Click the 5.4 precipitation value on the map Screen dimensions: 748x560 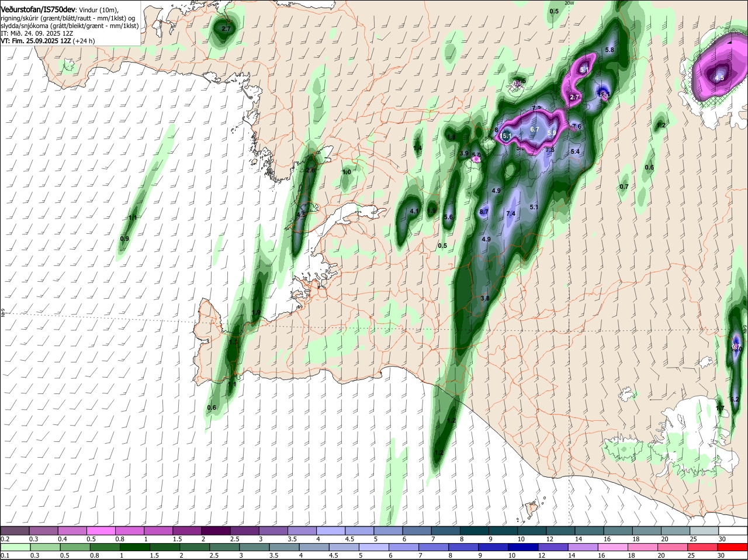pos(575,151)
